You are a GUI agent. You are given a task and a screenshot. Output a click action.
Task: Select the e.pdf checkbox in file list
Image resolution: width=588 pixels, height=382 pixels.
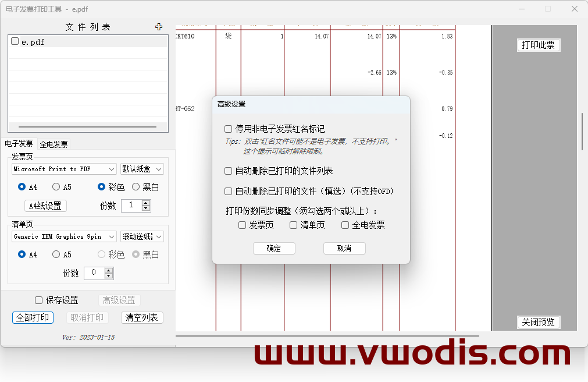15,41
